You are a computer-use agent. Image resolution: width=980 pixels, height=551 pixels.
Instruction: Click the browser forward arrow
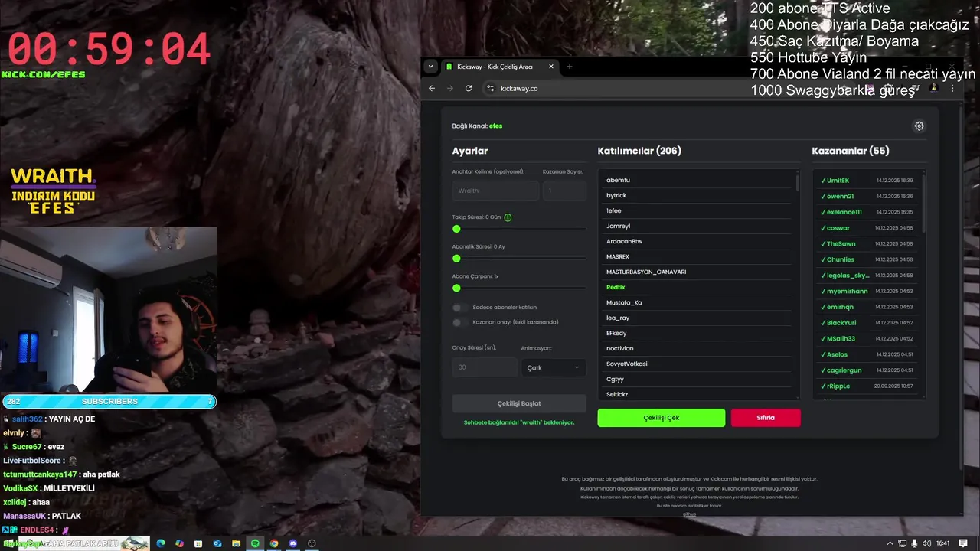[x=450, y=88]
